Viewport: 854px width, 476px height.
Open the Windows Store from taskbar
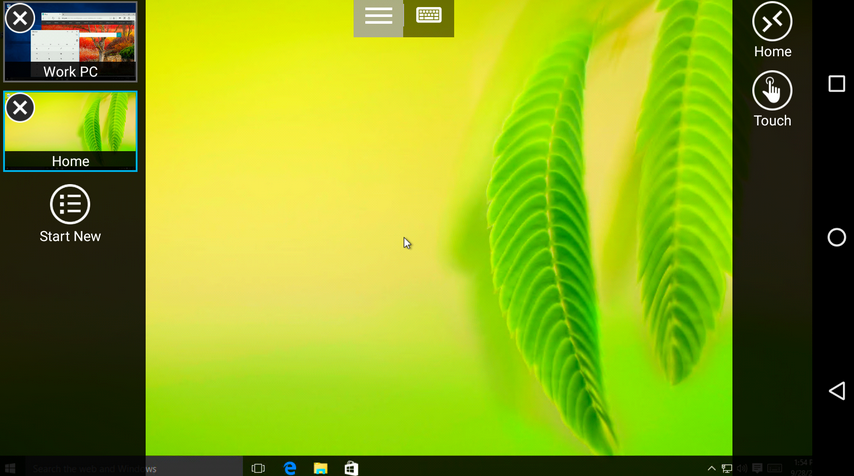point(351,467)
